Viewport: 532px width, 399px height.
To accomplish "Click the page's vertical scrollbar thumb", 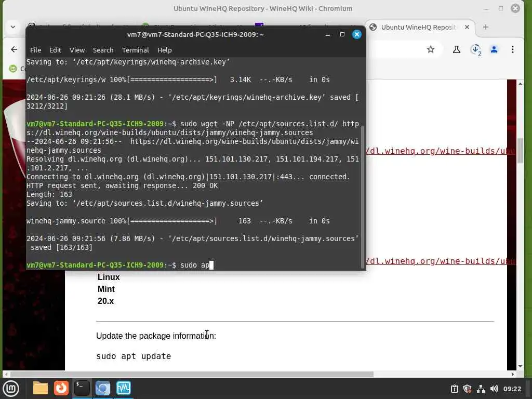I will [520, 151].
